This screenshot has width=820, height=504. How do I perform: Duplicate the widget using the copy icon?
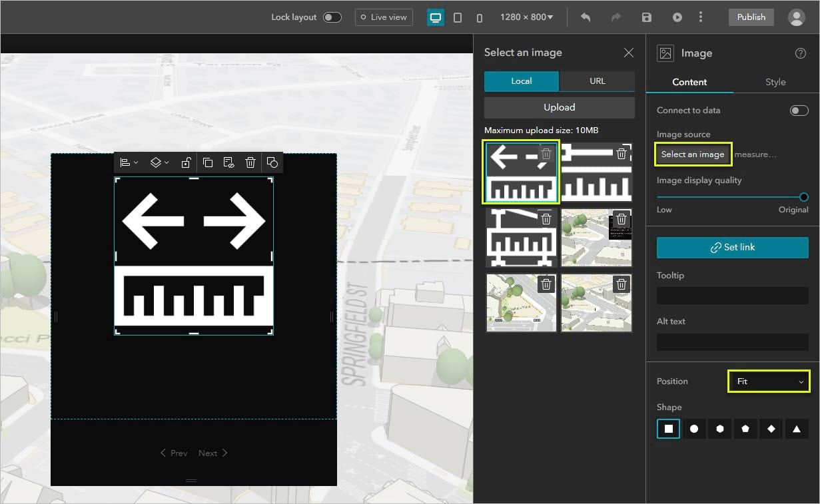(207, 162)
